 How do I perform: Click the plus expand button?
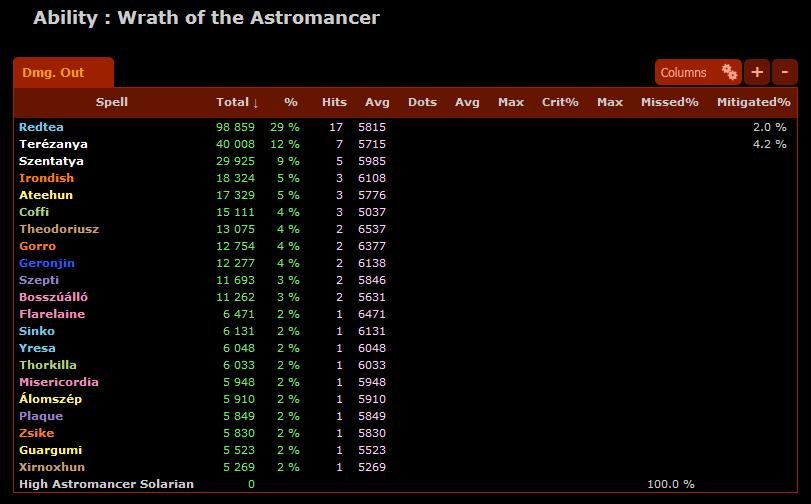[x=757, y=72]
